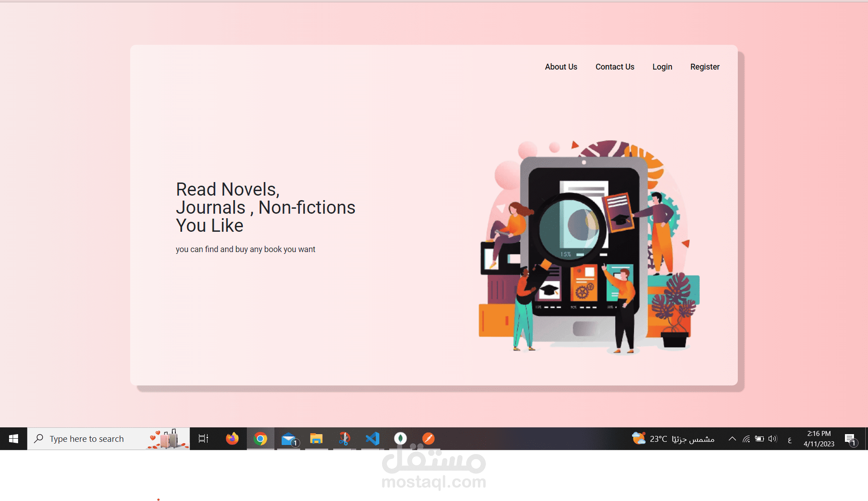868x501 pixels.
Task: Open MongoDB Compass from taskbar
Action: pos(401,439)
